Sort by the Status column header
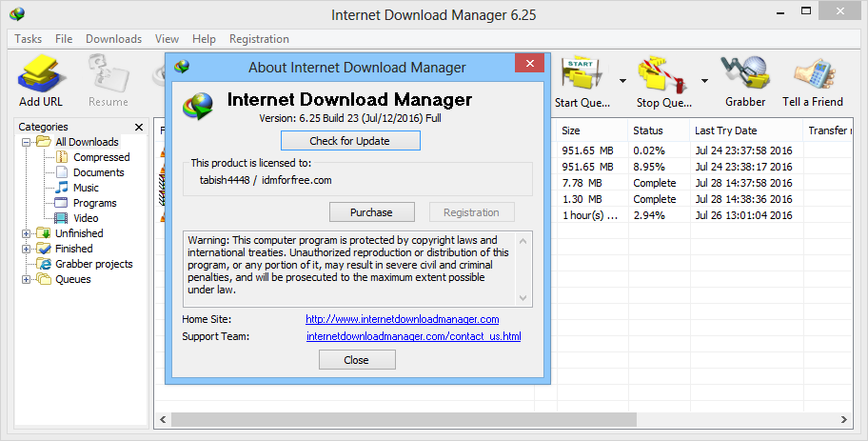868x441 pixels. click(659, 130)
